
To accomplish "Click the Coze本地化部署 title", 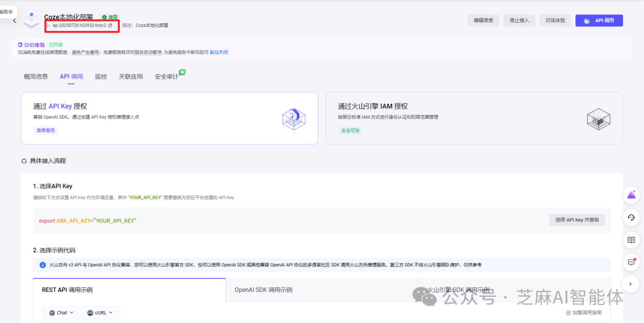I will click(69, 17).
